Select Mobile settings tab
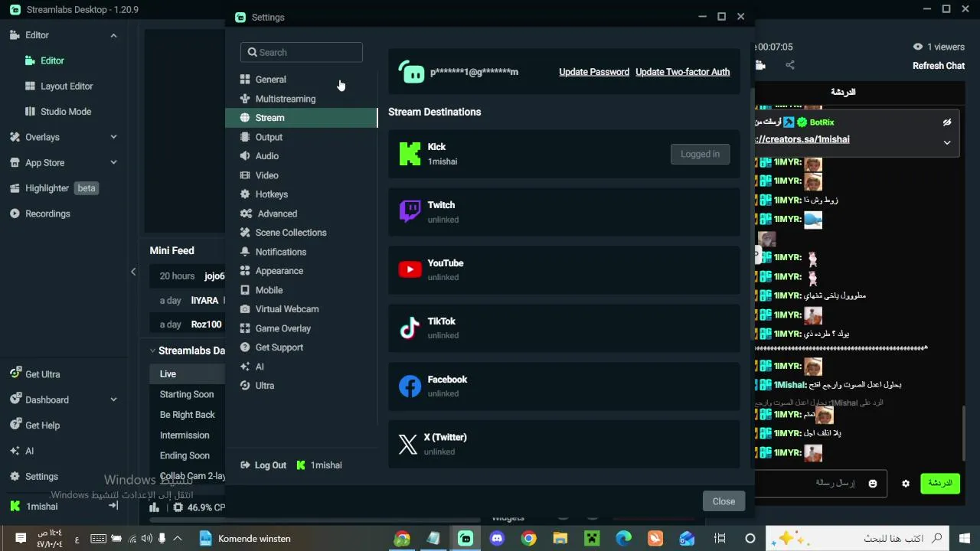This screenshot has width=980, height=551. 301,290
